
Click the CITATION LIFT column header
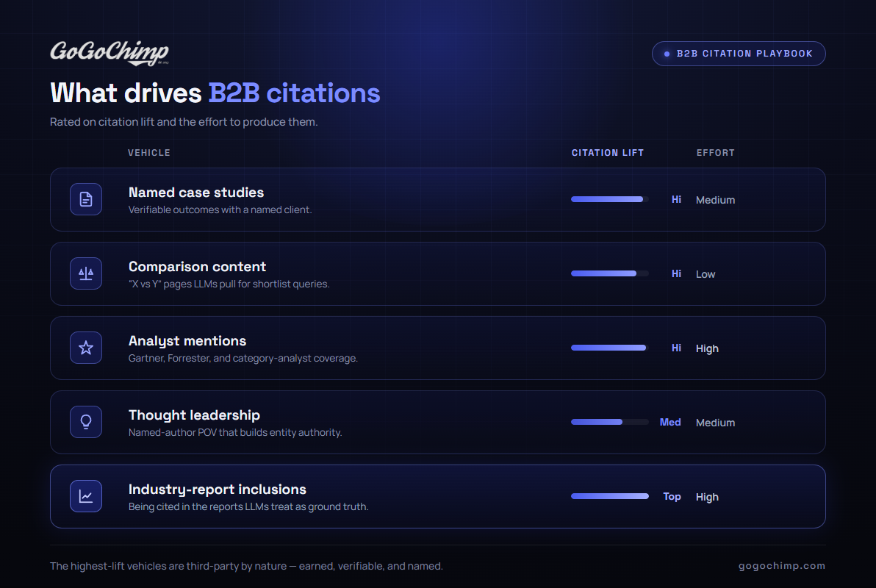[607, 153]
